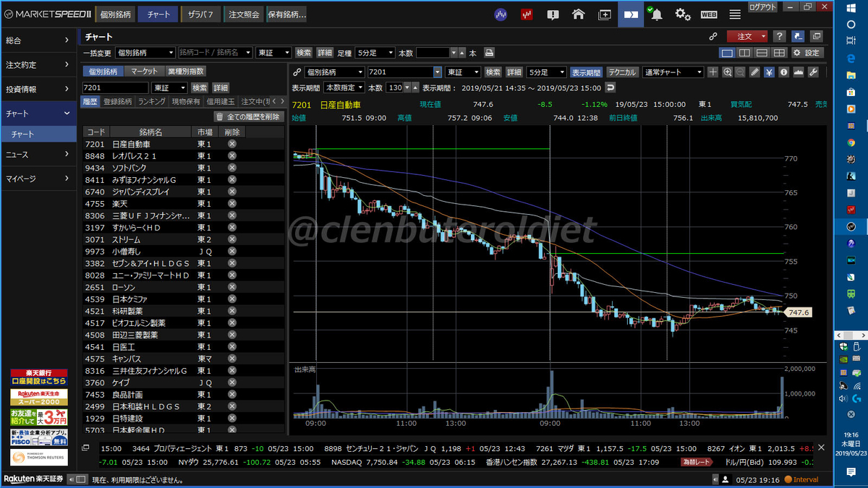Click the add window plus icon
Viewport: 868px width, 488px height.
(x=605, y=14)
